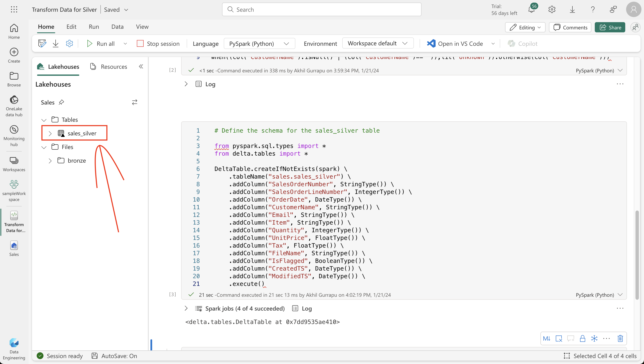Click the notebook edit/save icon in toolbar
The height and width of the screenshot is (364, 644).
pyautogui.click(x=42, y=43)
